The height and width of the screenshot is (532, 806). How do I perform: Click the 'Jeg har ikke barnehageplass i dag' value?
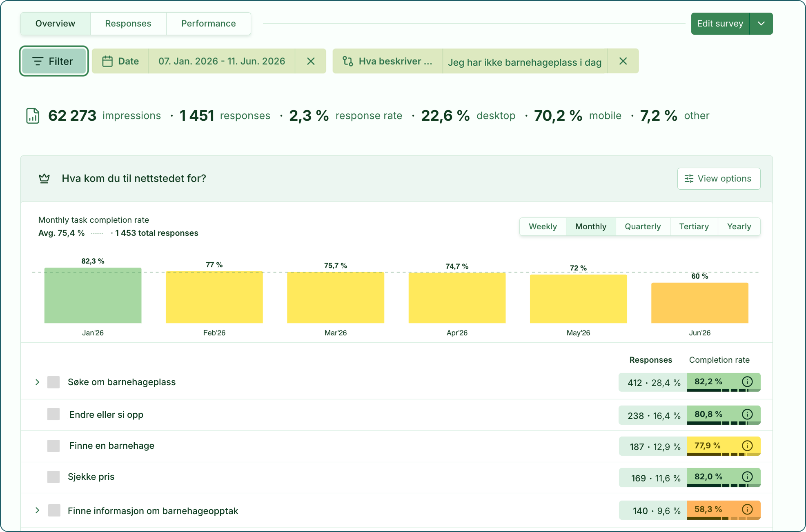(525, 62)
